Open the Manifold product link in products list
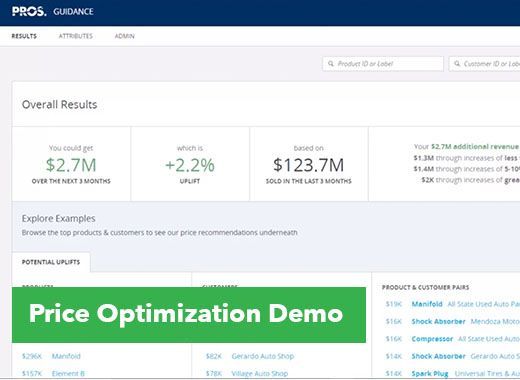 tap(66, 356)
